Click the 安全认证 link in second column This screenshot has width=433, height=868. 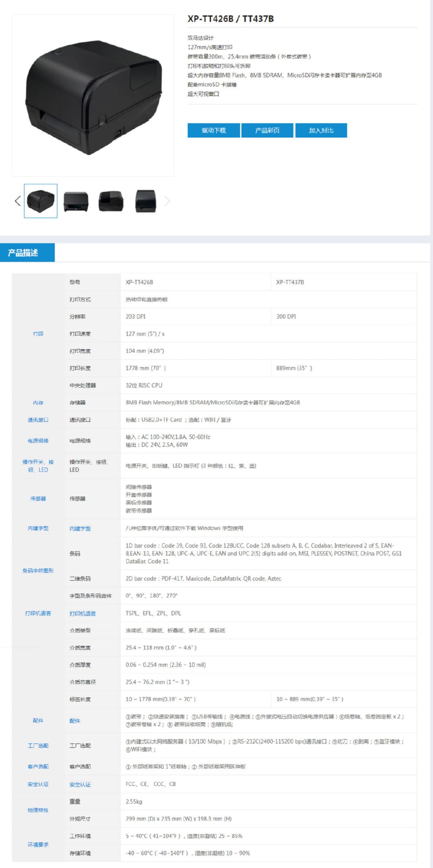(80, 784)
